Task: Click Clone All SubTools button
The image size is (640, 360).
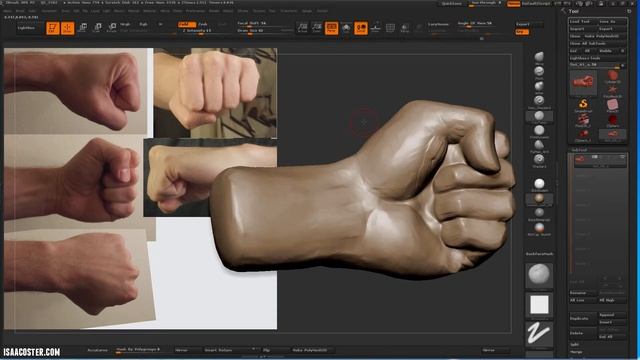Action: 598,43
